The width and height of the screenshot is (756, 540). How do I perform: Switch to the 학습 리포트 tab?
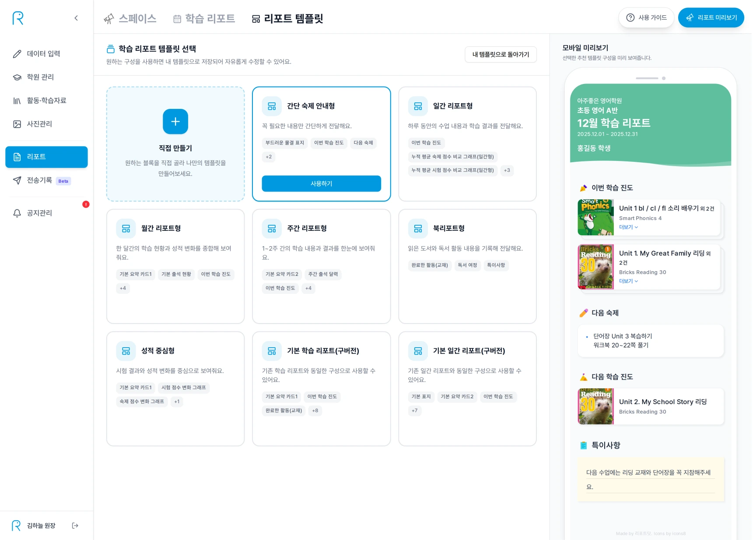[204, 18]
